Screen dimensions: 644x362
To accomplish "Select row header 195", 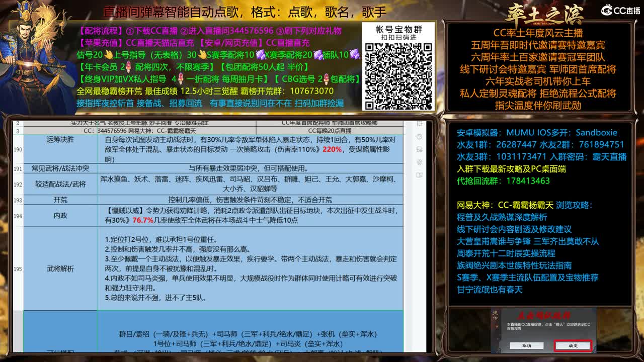I will pos(18,269).
